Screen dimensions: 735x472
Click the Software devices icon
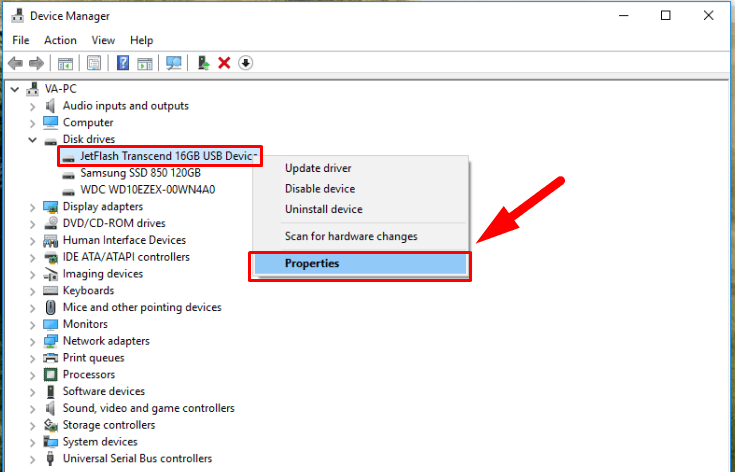[x=50, y=391]
